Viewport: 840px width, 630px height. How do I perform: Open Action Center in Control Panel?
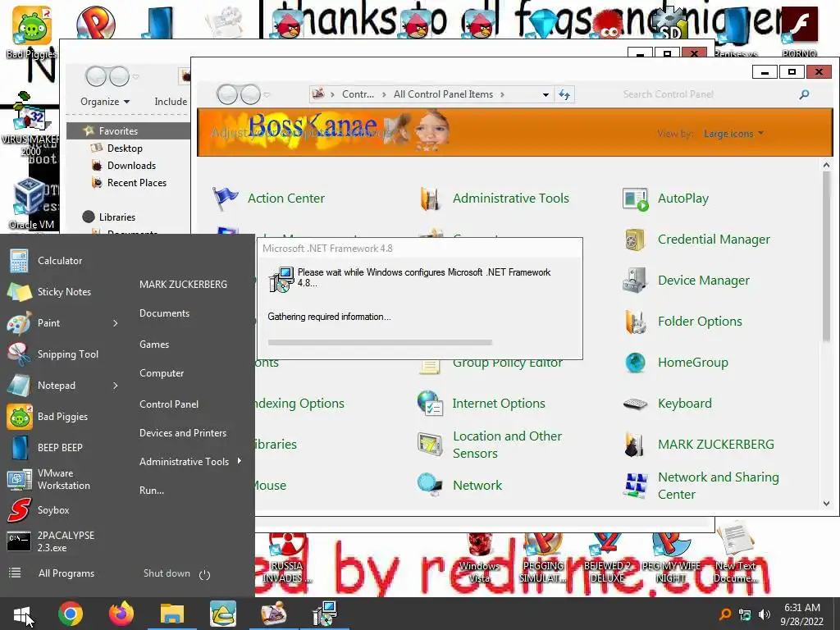coord(269,199)
